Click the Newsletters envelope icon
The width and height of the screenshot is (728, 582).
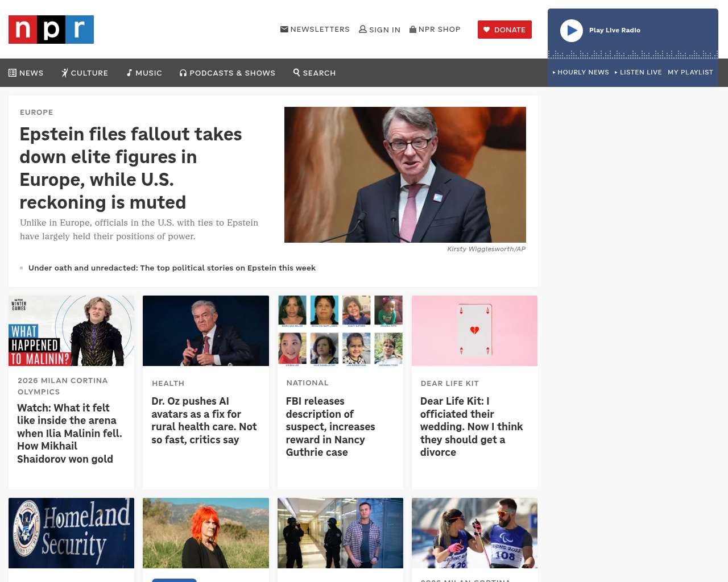point(284,29)
